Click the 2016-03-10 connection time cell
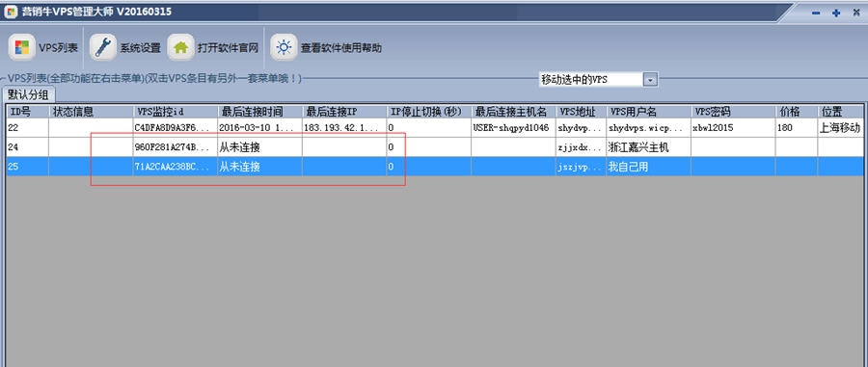The width and height of the screenshot is (868, 367). coord(260,128)
